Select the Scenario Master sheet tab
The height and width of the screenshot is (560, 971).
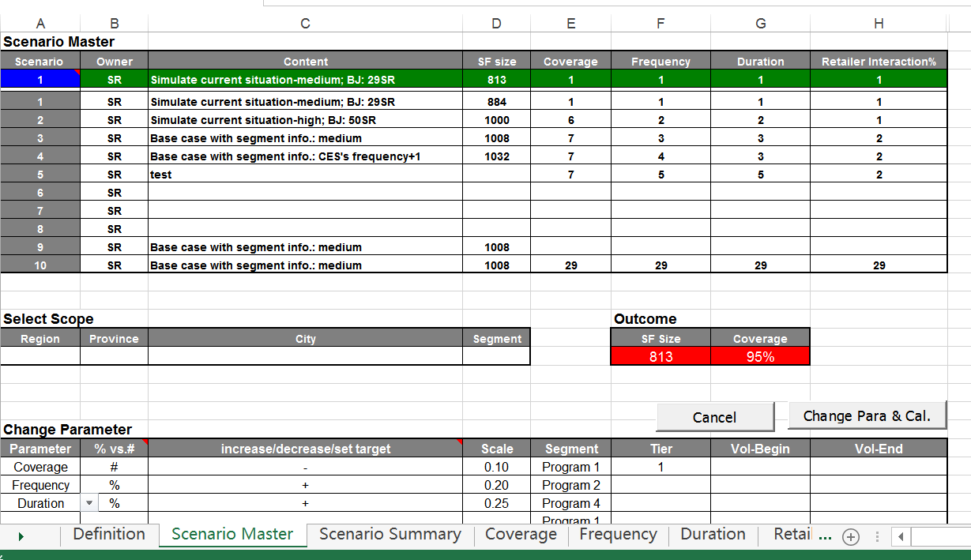click(x=232, y=535)
